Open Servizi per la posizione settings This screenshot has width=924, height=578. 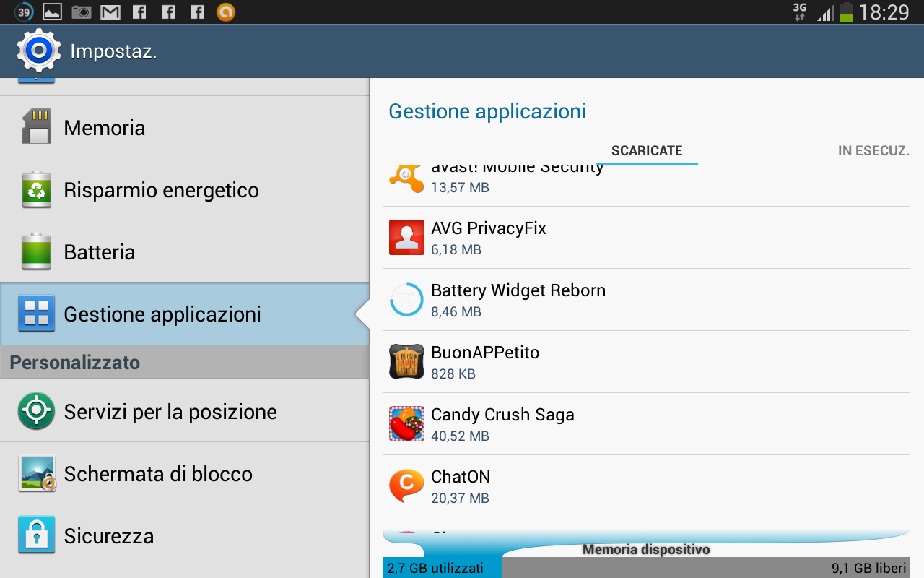(184, 411)
